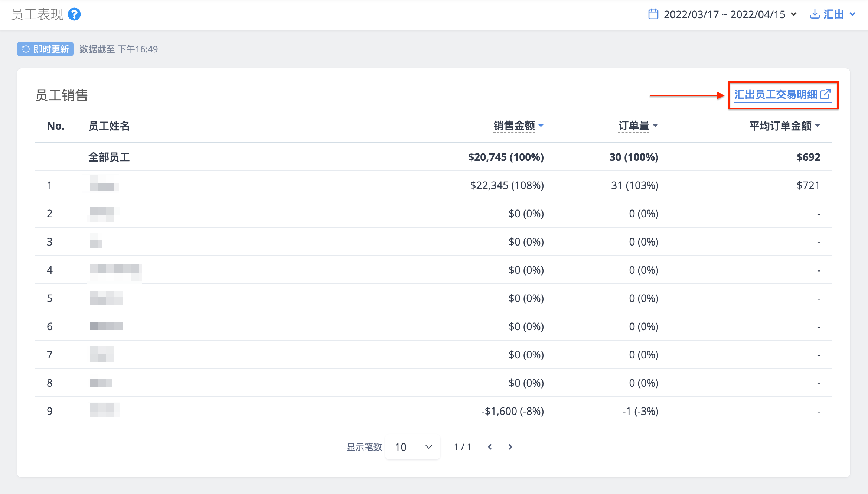Click order count 31 (103%) in row 1
Image resolution: width=868 pixels, height=494 pixels.
click(634, 185)
